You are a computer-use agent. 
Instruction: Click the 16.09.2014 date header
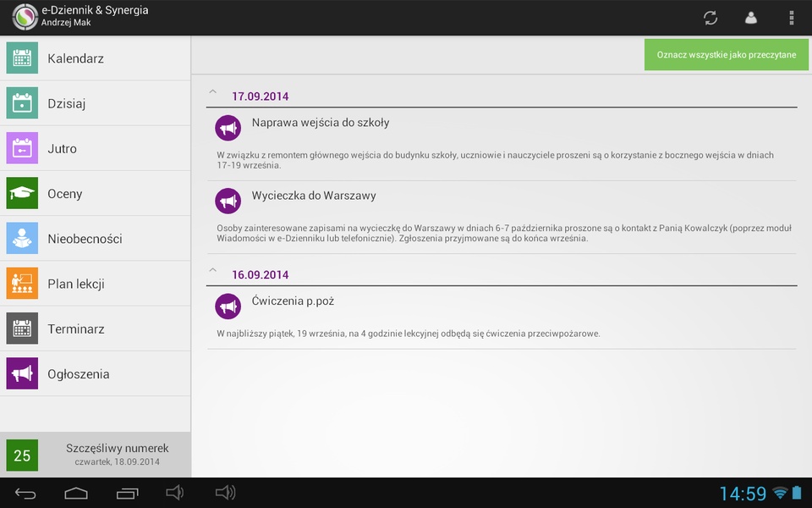coord(260,274)
